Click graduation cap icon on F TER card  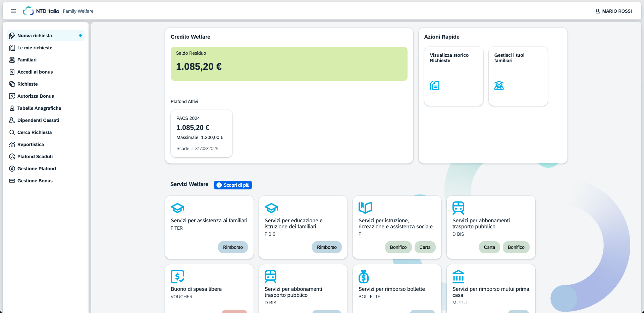(x=177, y=208)
